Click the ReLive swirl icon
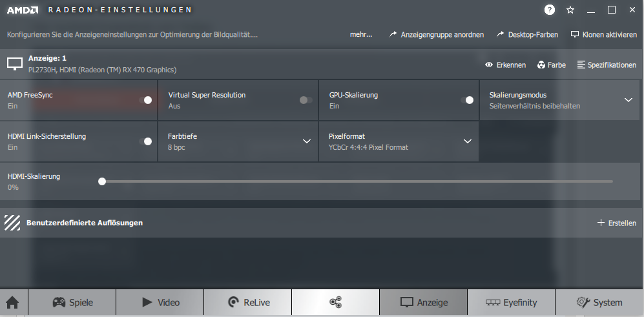Screen dimensions: 644x317 pos(233,303)
